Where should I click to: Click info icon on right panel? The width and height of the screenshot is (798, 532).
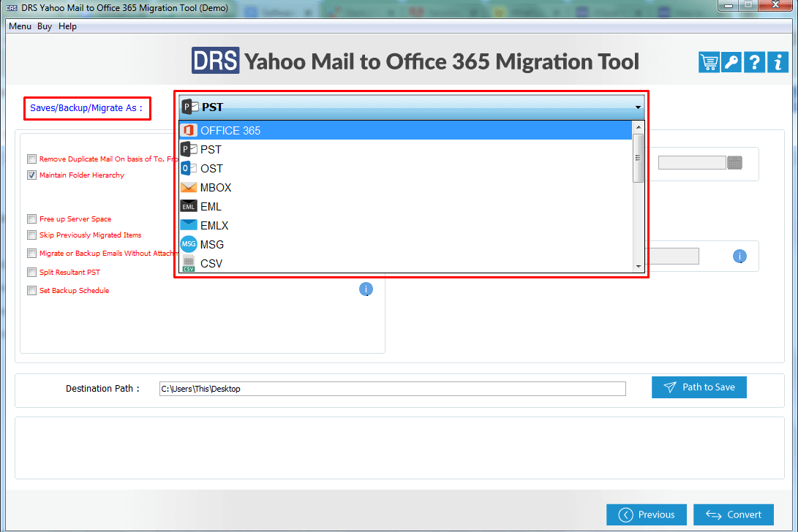739,256
